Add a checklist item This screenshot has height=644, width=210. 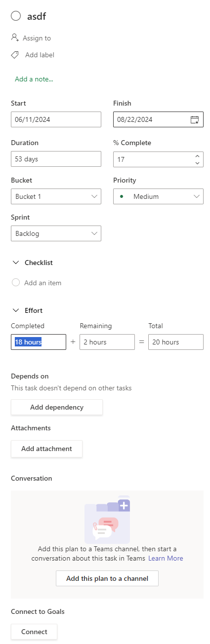tap(42, 283)
